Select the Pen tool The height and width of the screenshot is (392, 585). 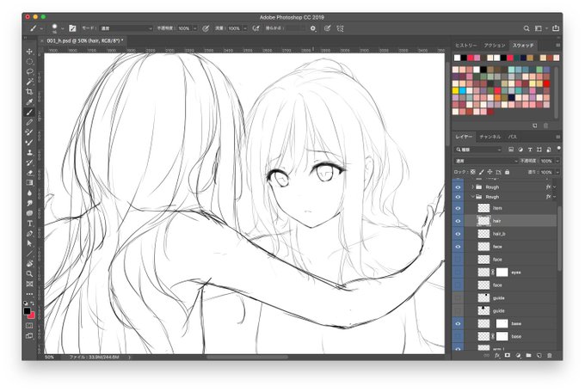(29, 234)
